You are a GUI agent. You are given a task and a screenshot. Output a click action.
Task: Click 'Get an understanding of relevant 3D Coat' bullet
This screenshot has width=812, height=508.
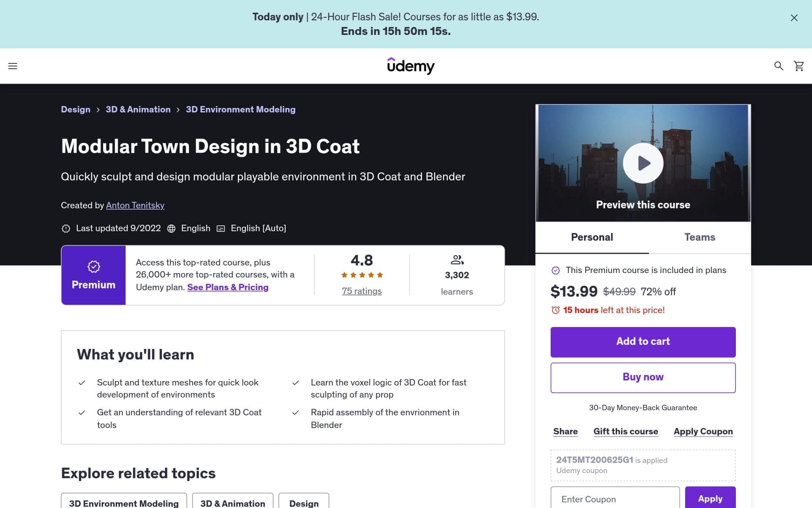179,419
